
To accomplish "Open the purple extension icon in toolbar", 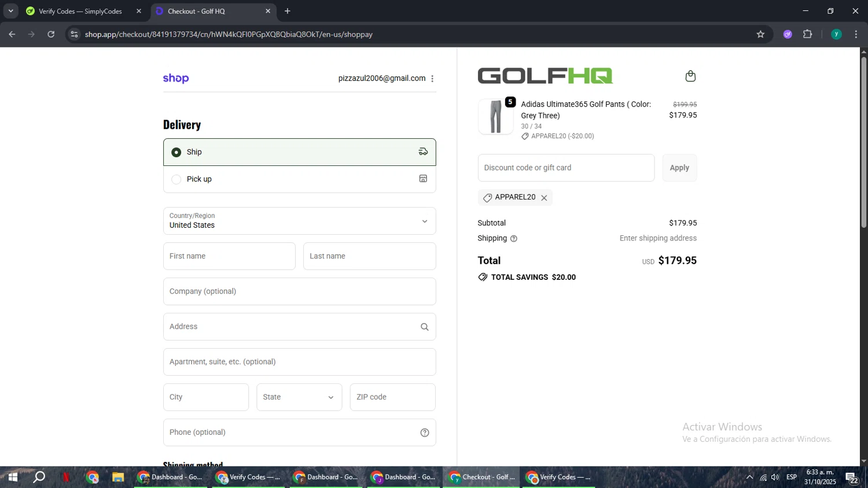I will [x=788, y=34].
